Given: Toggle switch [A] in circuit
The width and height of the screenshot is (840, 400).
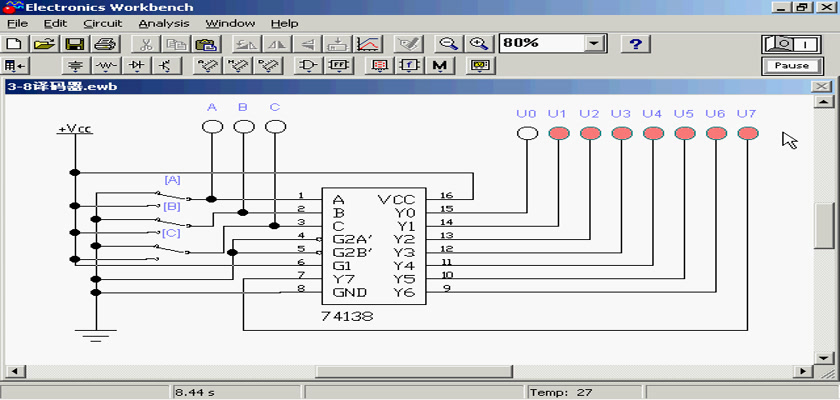Looking at the screenshot, I should pyautogui.click(x=172, y=195).
